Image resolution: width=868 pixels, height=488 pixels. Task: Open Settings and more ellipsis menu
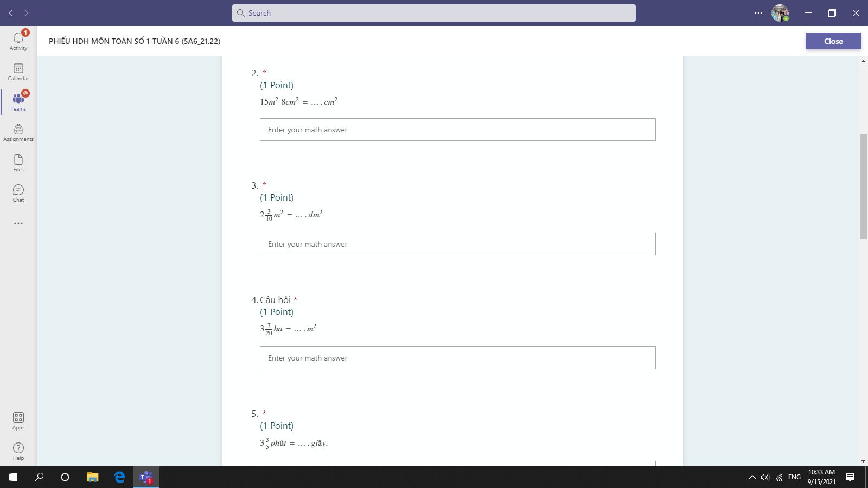758,13
